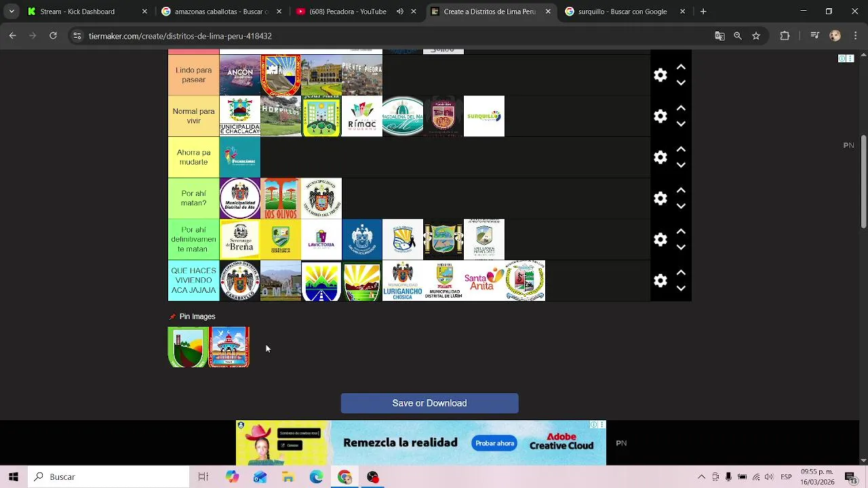
Task: Open settings gear for Normal para vivir row
Action: point(660,116)
